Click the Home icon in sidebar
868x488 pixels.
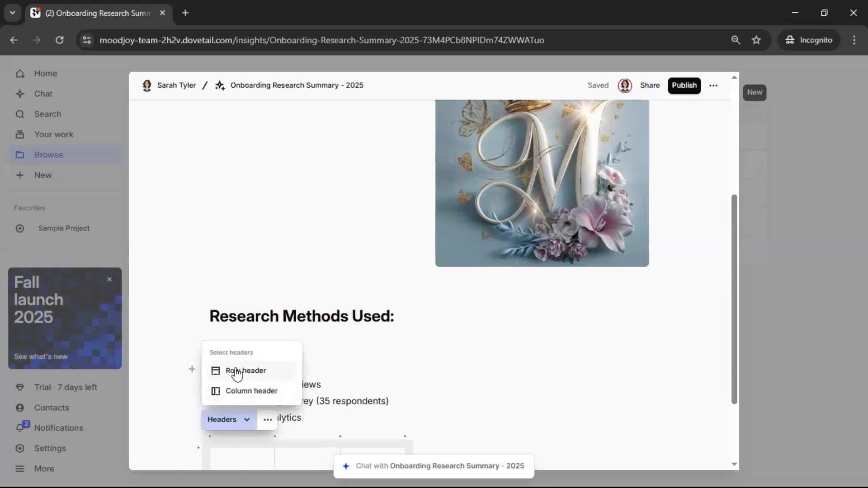(20, 74)
